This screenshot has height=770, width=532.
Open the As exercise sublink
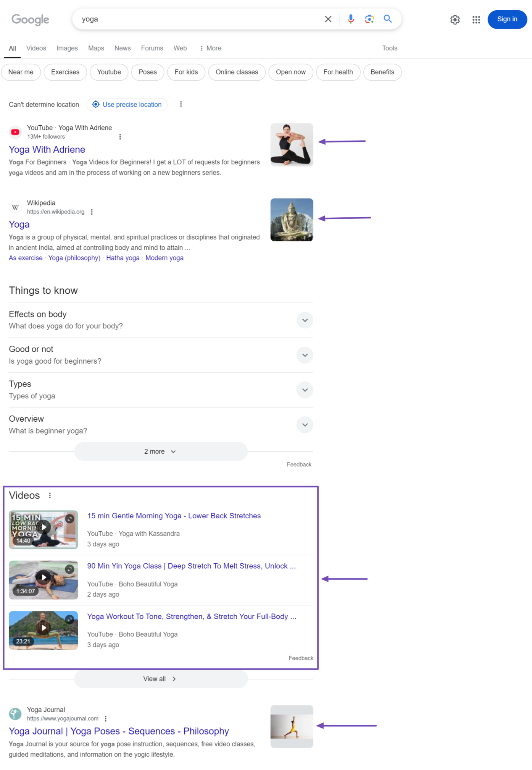[x=26, y=258]
